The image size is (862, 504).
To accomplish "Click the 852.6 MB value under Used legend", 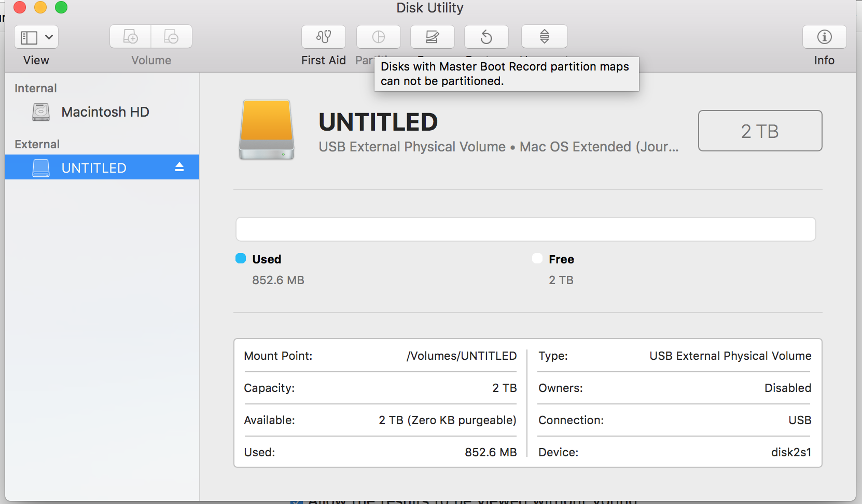I will [278, 280].
